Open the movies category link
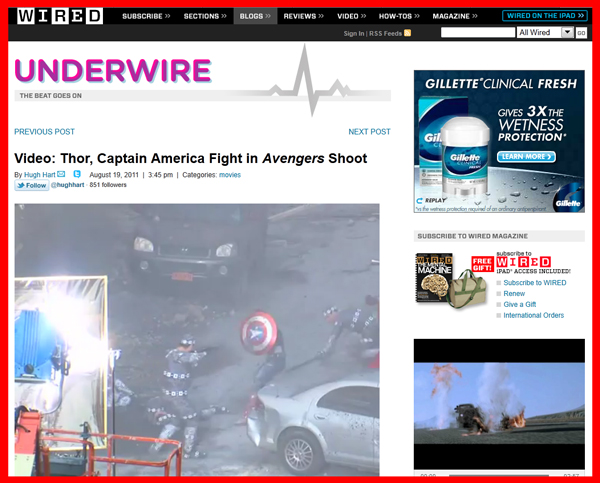 230,175
